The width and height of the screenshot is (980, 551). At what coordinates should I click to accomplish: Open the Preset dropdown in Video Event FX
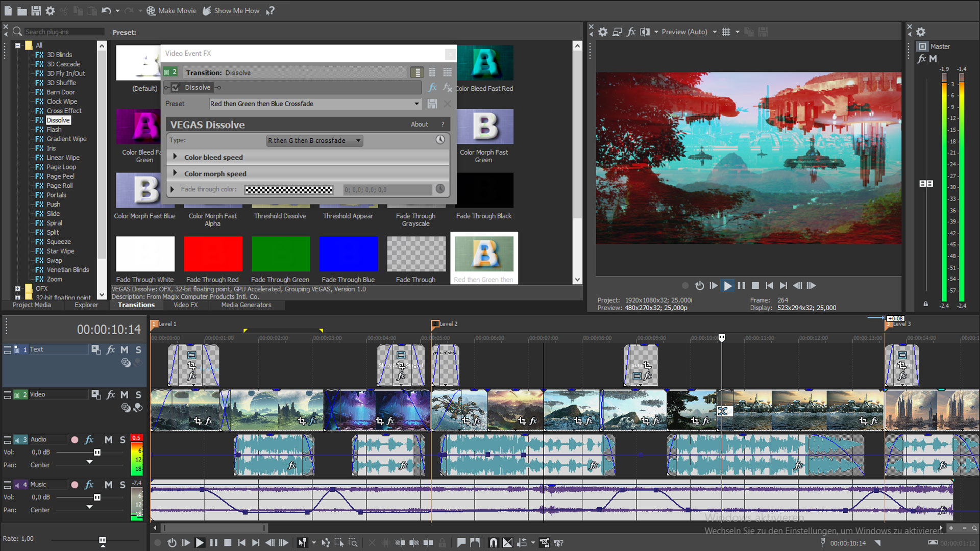click(x=416, y=104)
